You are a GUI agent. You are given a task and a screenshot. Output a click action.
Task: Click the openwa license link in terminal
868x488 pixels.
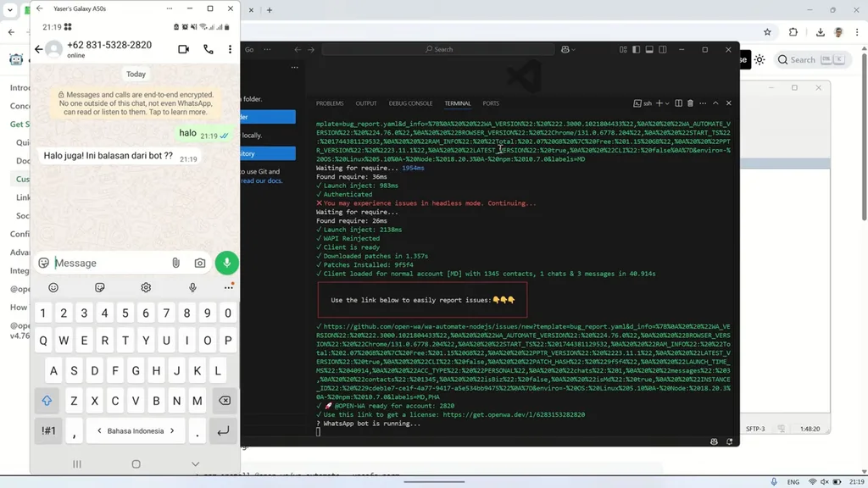[514, 414]
